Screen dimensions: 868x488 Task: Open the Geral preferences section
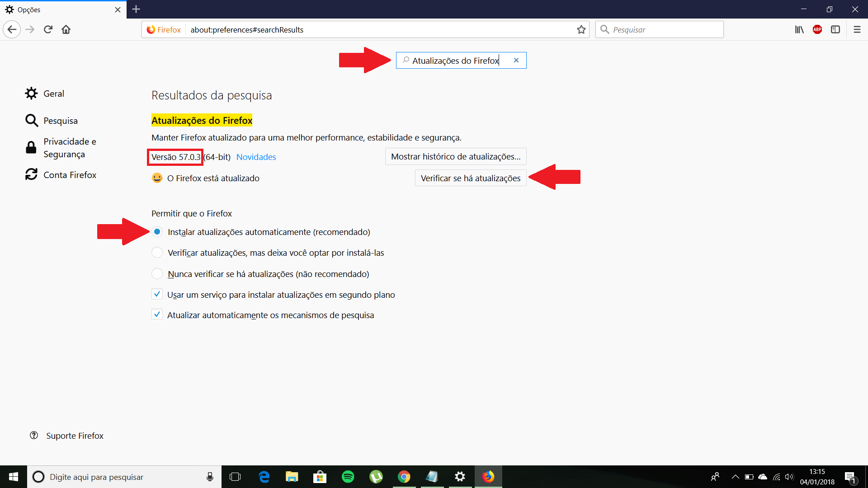click(x=45, y=94)
